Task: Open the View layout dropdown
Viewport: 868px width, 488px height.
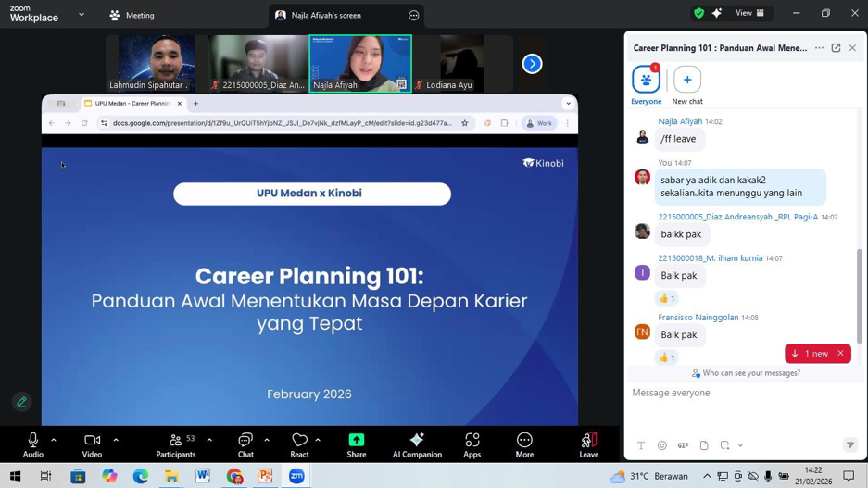Action: coord(749,13)
